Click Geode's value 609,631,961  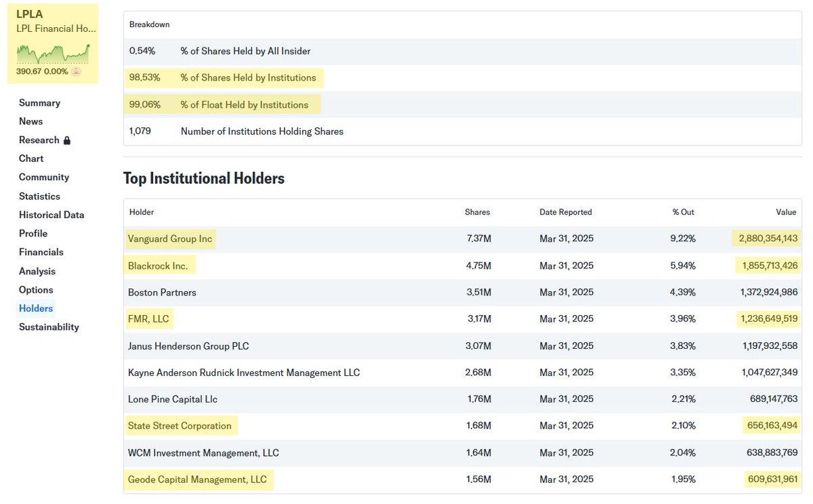(x=774, y=480)
